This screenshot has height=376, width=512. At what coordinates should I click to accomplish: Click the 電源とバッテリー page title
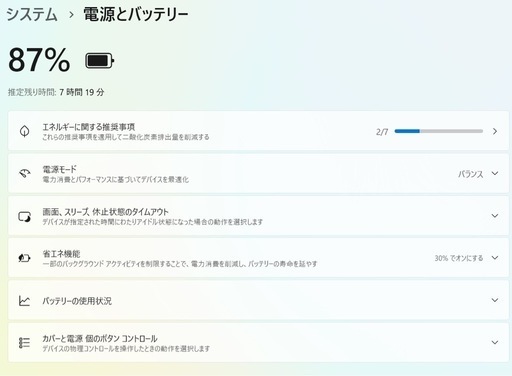136,15
